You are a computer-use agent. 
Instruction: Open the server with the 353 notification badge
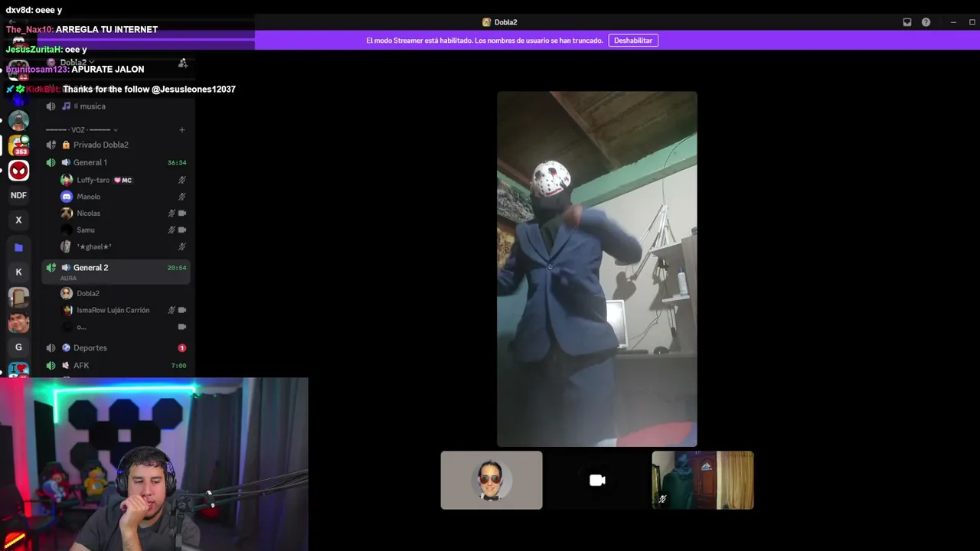(19, 145)
